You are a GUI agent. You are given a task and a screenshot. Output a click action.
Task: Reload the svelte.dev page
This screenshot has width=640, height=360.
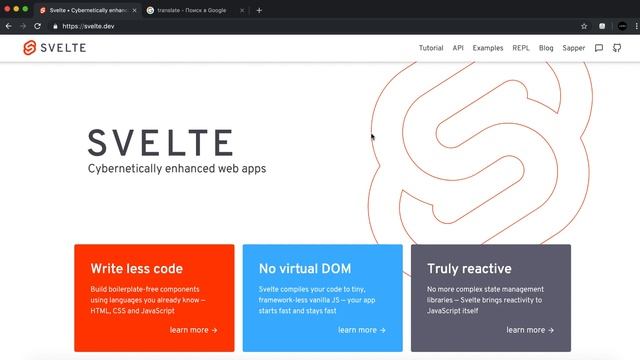pyautogui.click(x=38, y=26)
